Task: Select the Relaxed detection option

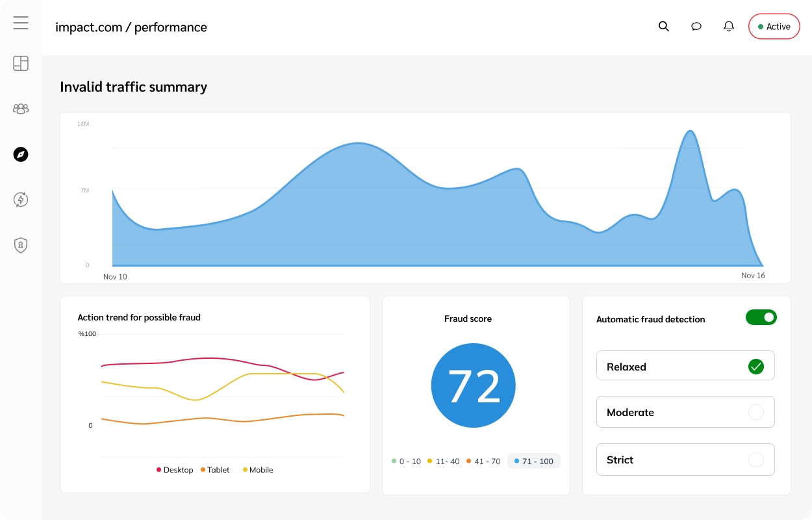Action: coord(685,367)
